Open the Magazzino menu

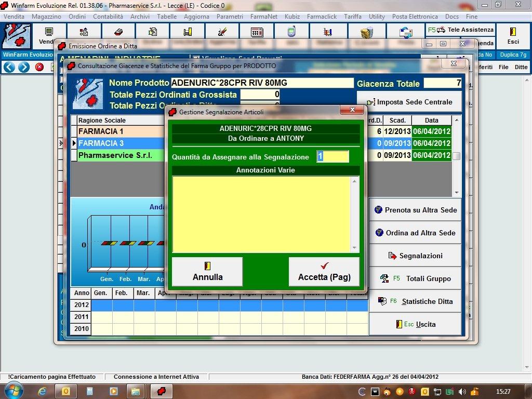click(46, 17)
